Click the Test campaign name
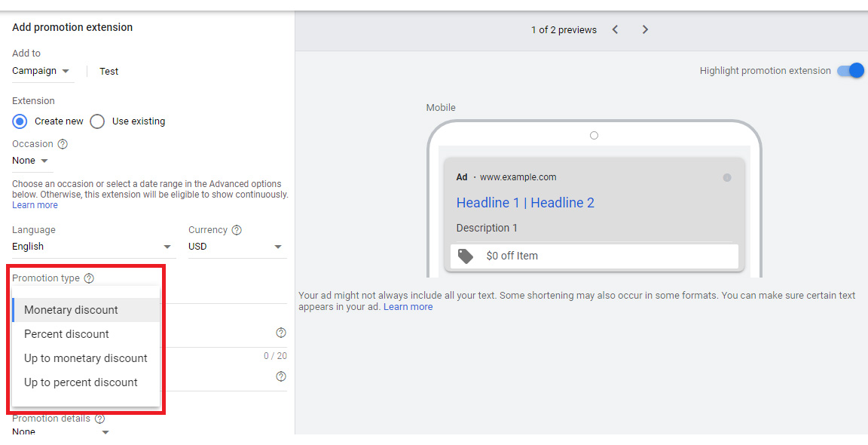The width and height of the screenshot is (868, 445). (x=109, y=72)
